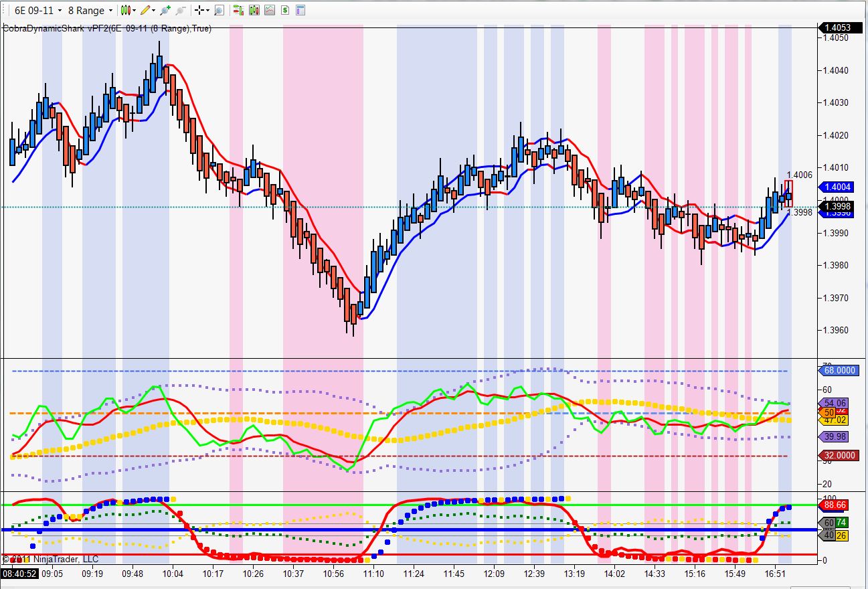
Task: Click the 16:51 time axis label
Action: coord(775,574)
